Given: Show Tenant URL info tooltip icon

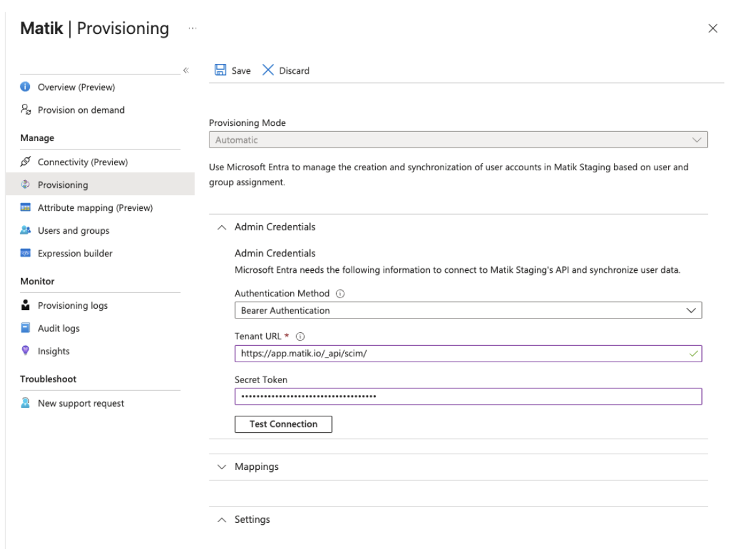Looking at the screenshot, I should [300, 337].
